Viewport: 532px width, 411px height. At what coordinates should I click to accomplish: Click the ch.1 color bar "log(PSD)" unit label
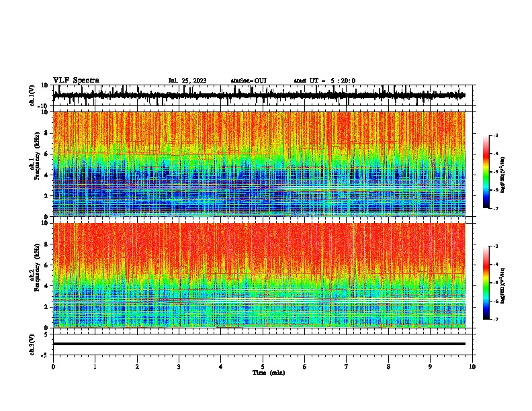click(x=503, y=175)
